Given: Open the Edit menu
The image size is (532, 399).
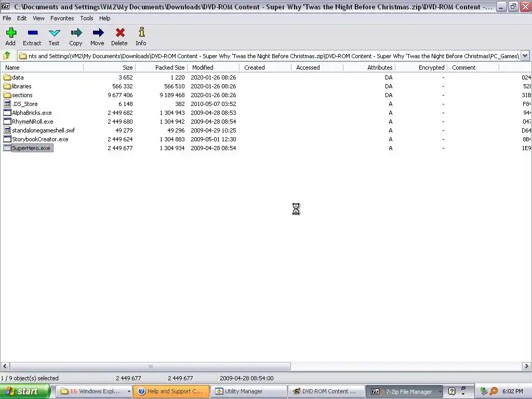Looking at the screenshot, I should click(22, 18).
